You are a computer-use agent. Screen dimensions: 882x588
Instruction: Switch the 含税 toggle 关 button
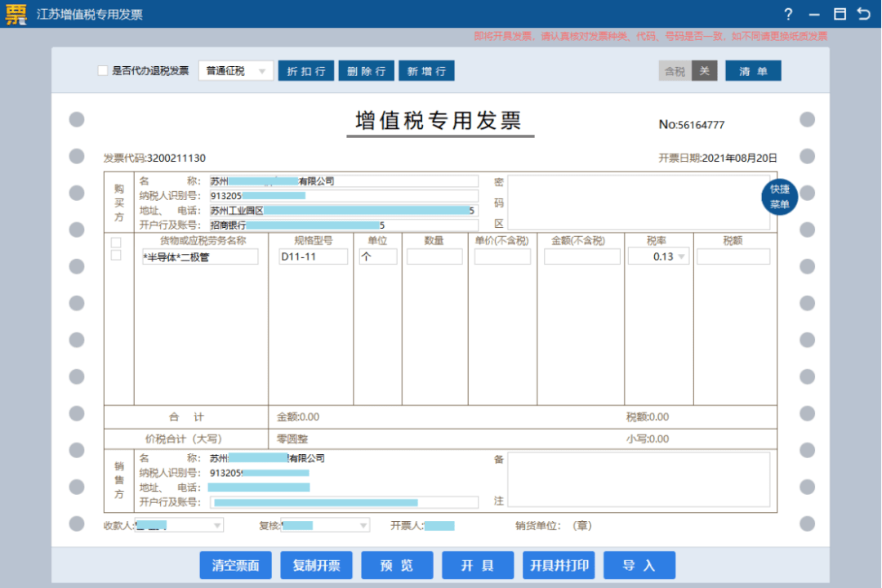coord(704,71)
